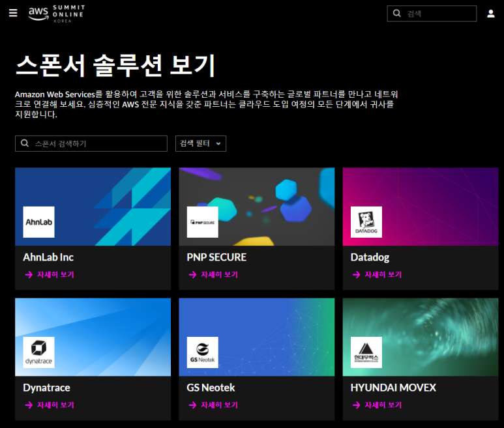Click the Datadog dog logo
Image resolution: width=504 pixels, height=428 pixels.
[x=366, y=222]
